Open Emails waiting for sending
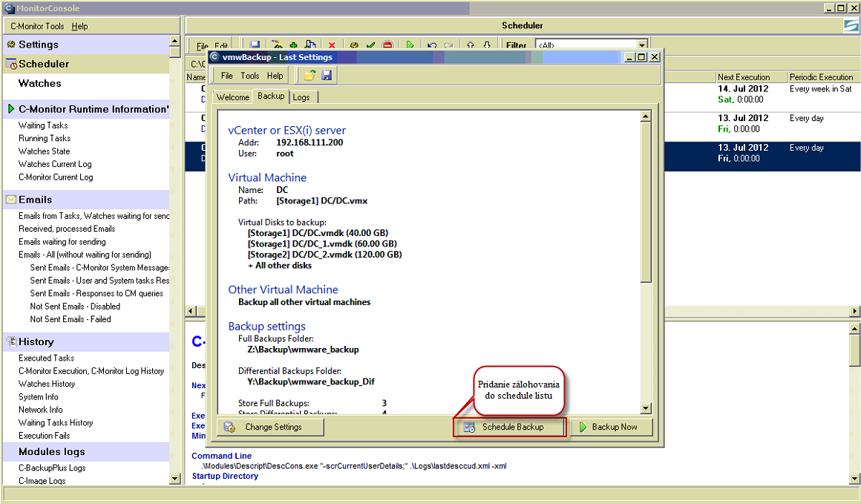861x504 pixels. coord(62,241)
